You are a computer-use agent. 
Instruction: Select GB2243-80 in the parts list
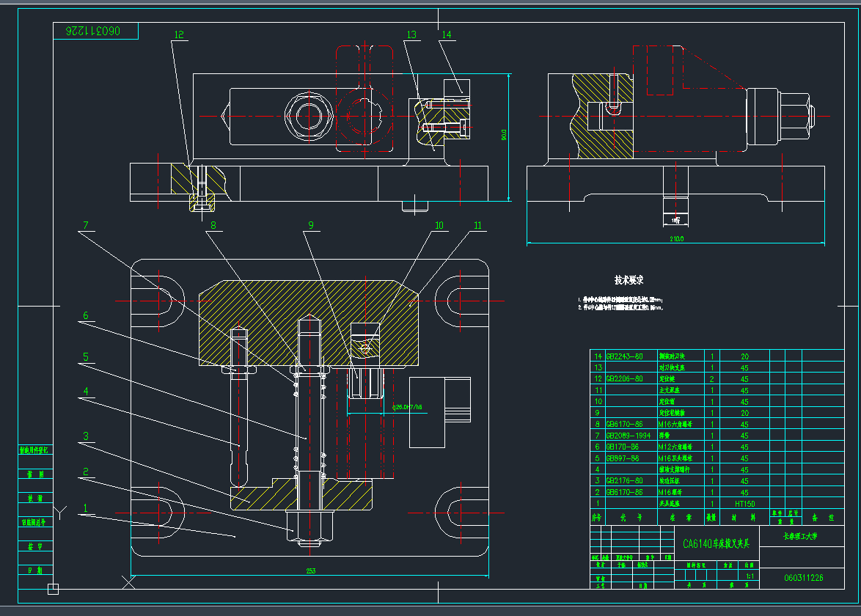(624, 356)
